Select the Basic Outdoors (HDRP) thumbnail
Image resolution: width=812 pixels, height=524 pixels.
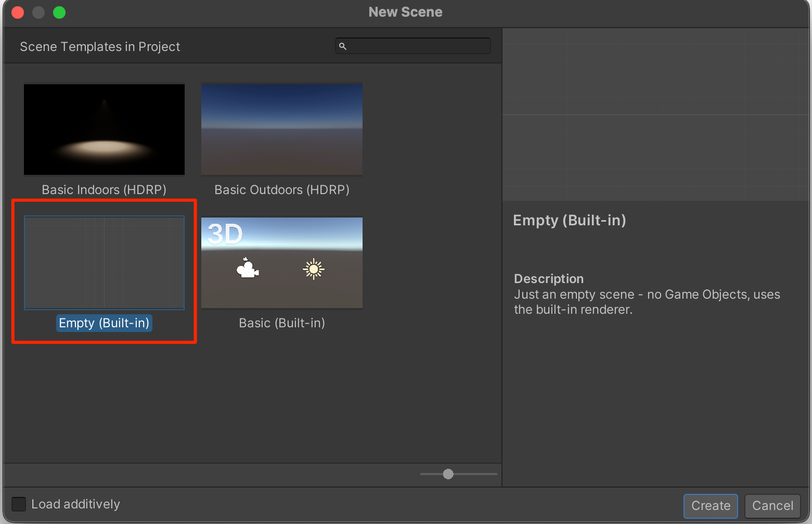pos(282,130)
